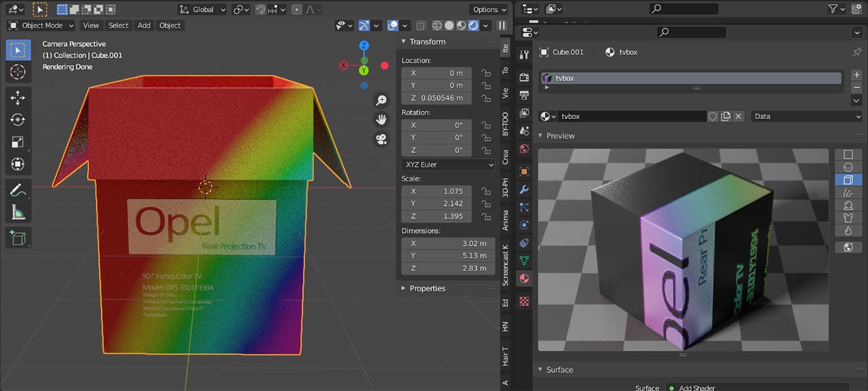Toggle camera view icon
This screenshot has width=868, height=391.
pyautogui.click(x=382, y=139)
